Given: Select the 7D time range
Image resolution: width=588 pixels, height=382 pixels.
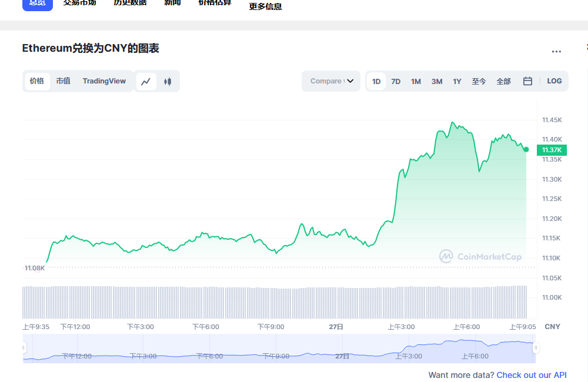Looking at the screenshot, I should (x=396, y=81).
